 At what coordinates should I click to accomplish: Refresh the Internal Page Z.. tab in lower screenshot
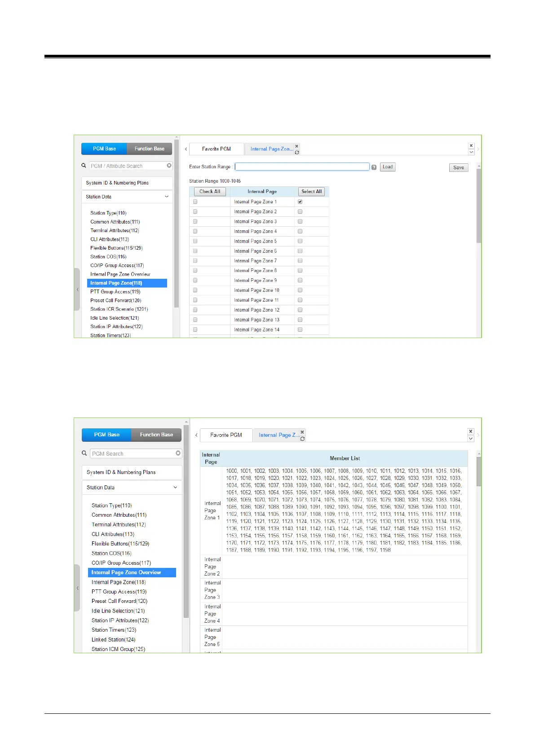(302, 439)
